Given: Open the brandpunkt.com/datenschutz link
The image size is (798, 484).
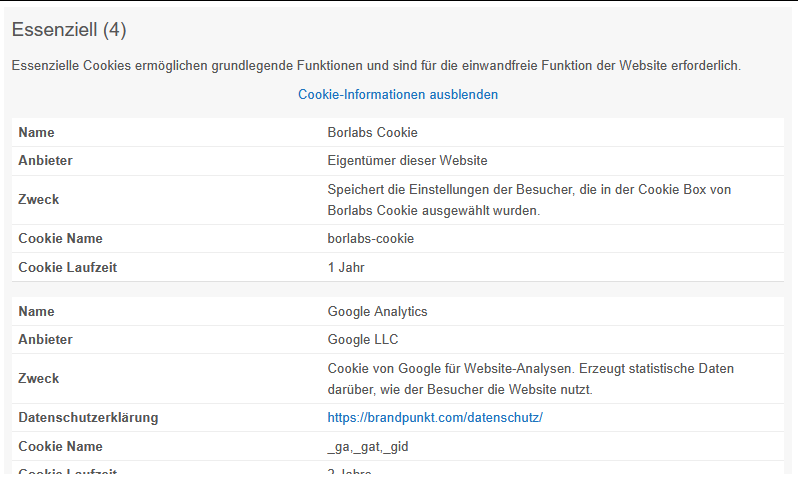Looking at the screenshot, I should (x=435, y=418).
